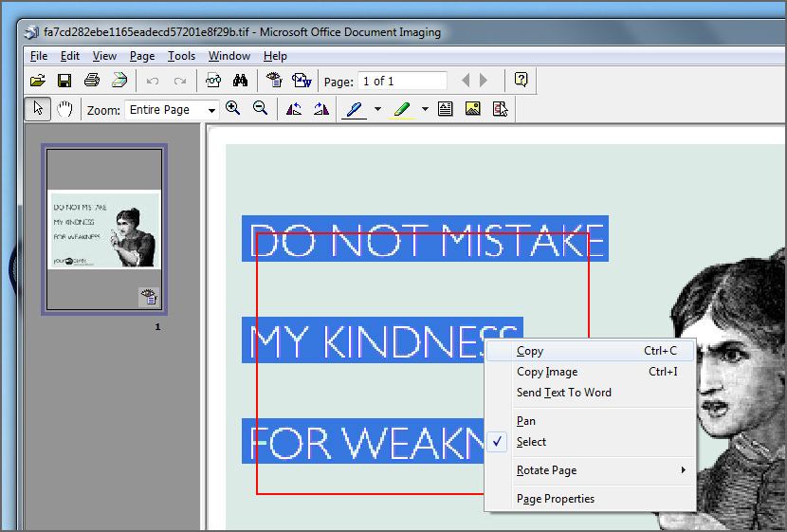Screen dimensions: 787x532
Task: Choose Page Properties in context menu
Action: pos(590,499)
